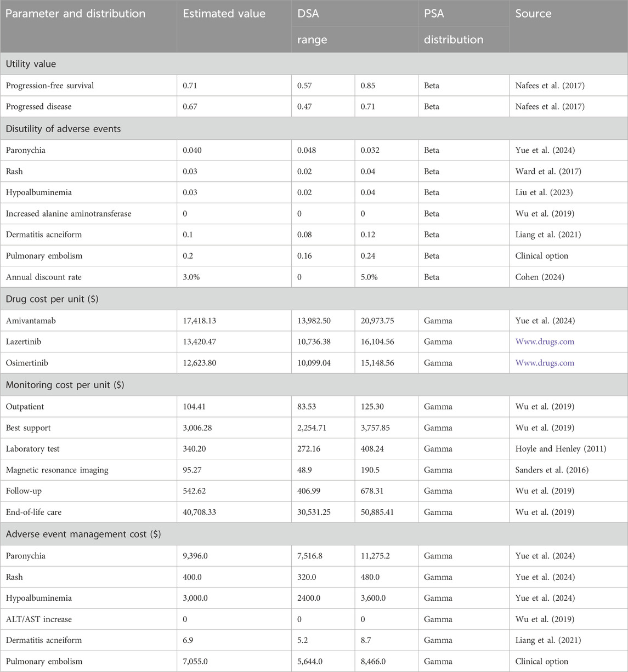Click the 'Progression-free survival' row label
The width and height of the screenshot is (628, 672).
(50, 86)
